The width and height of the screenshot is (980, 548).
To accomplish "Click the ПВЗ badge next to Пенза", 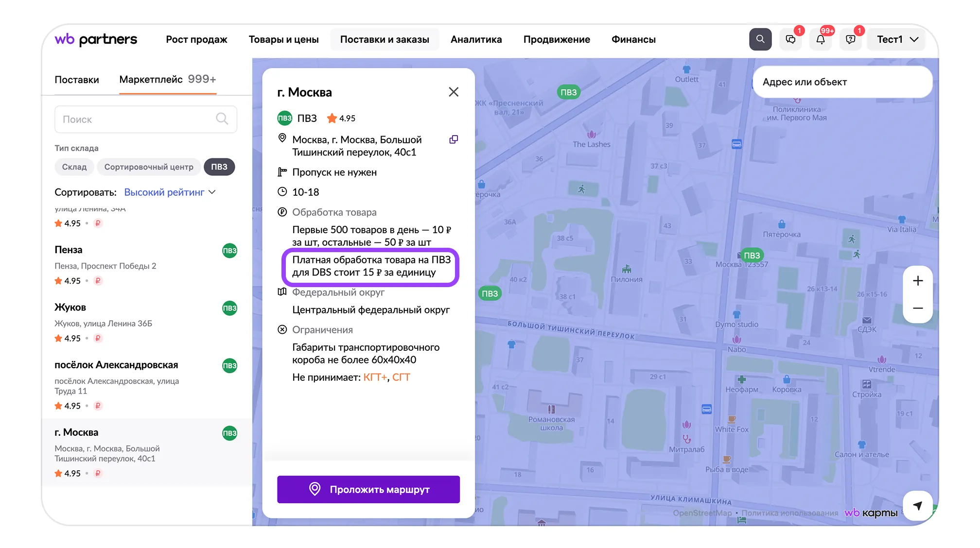I will pos(229,251).
